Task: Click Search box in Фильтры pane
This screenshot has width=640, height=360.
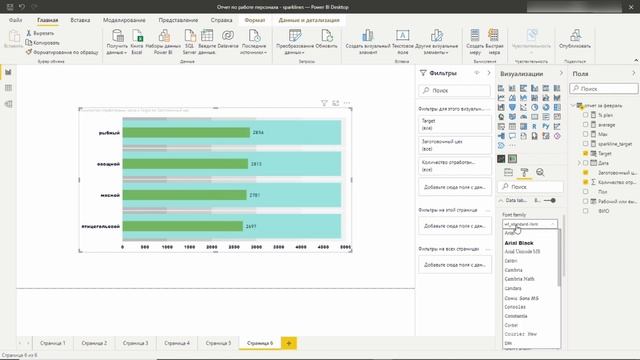Action: pos(454,90)
